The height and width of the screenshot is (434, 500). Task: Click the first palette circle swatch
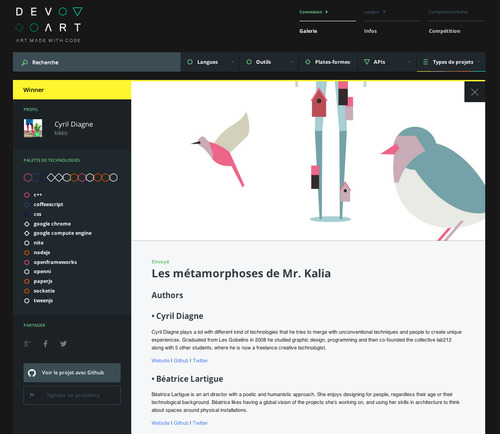click(28, 177)
